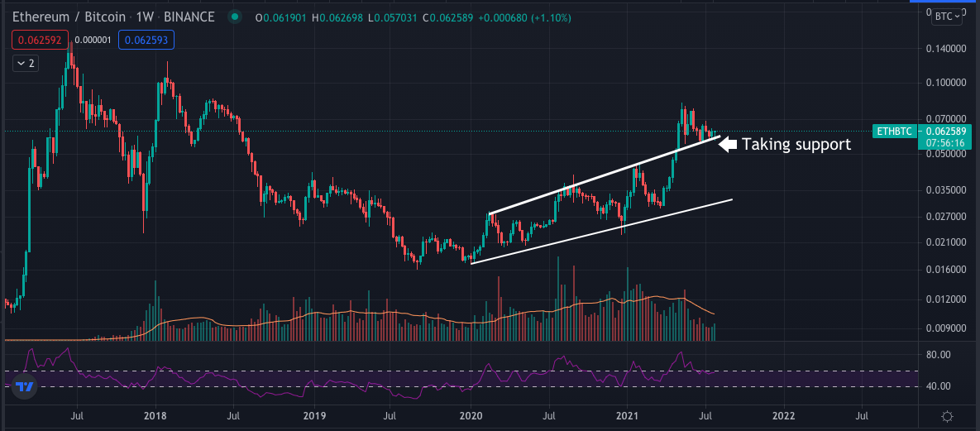This screenshot has width=980, height=431.
Task: Click the 0.021000 price axis label
Action: (946, 242)
